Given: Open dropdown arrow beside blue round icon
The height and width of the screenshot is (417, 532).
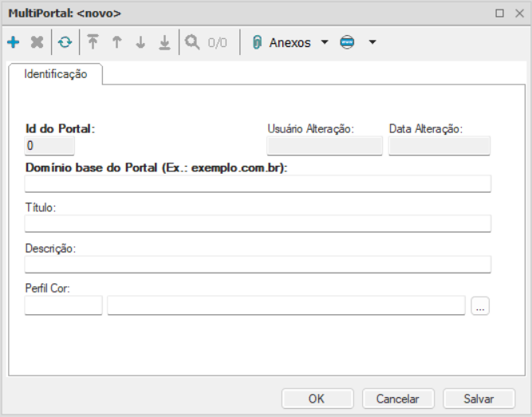Looking at the screenshot, I should 372,43.
